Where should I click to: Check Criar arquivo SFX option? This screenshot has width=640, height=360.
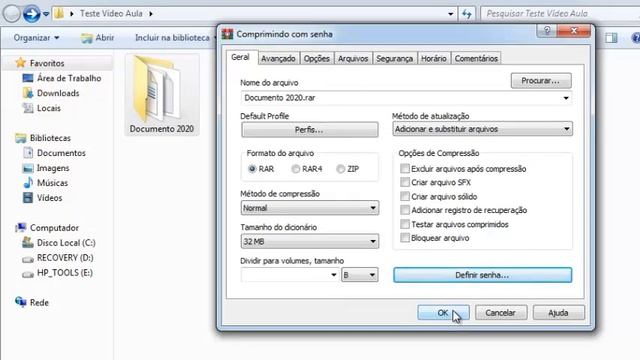point(404,182)
